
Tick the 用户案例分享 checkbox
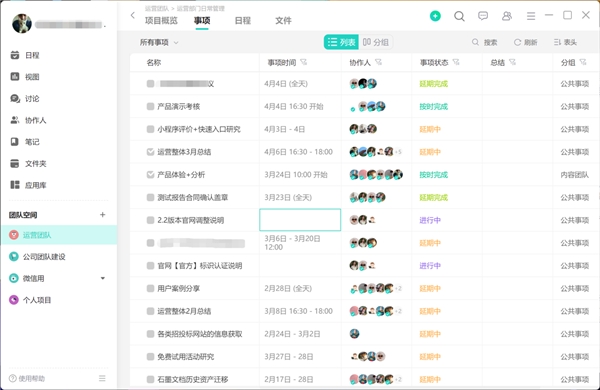[150, 288]
